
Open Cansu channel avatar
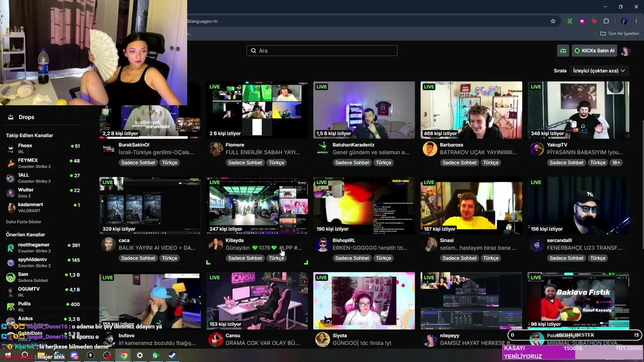pyautogui.click(x=216, y=339)
